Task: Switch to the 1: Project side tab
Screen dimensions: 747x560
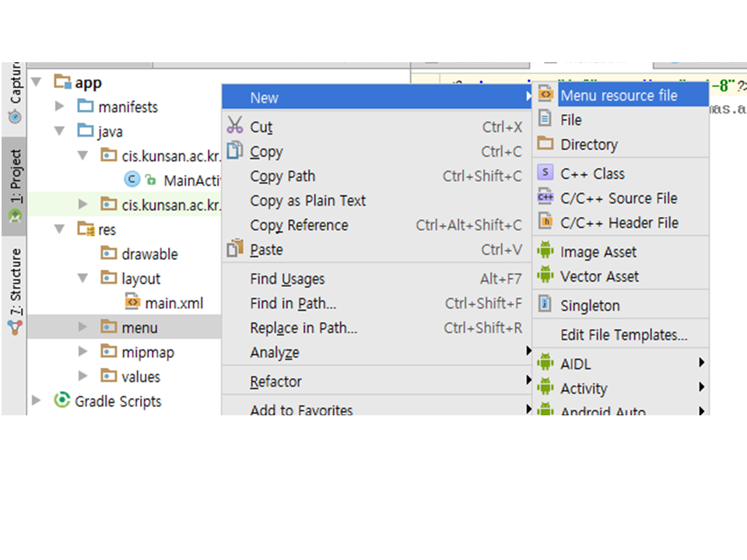Action: click(x=14, y=184)
